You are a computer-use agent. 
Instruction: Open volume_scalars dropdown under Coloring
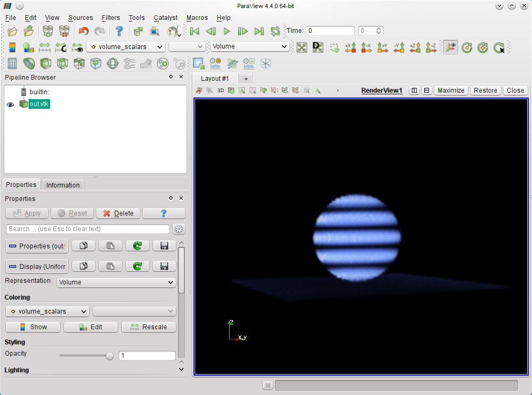(x=47, y=311)
